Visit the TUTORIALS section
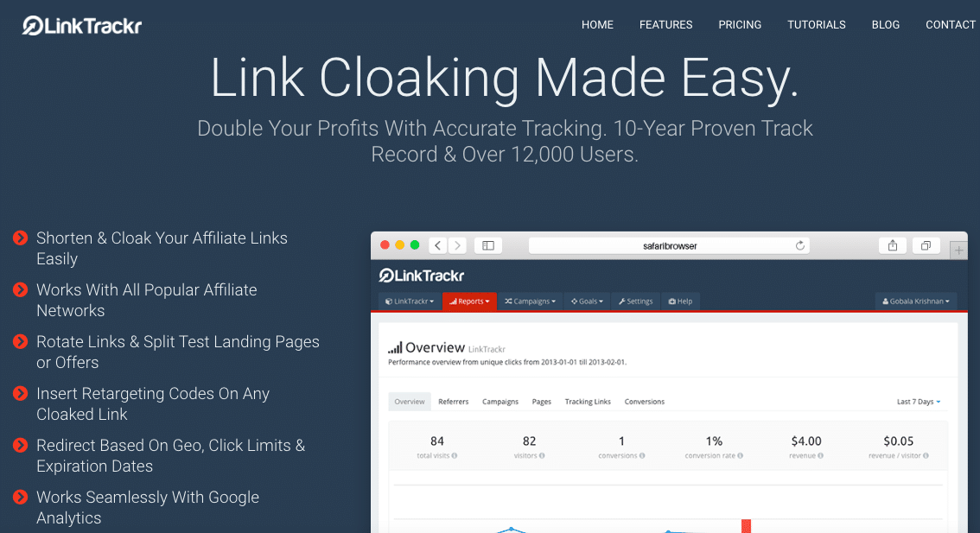The width and height of the screenshot is (980, 533). 817,25
